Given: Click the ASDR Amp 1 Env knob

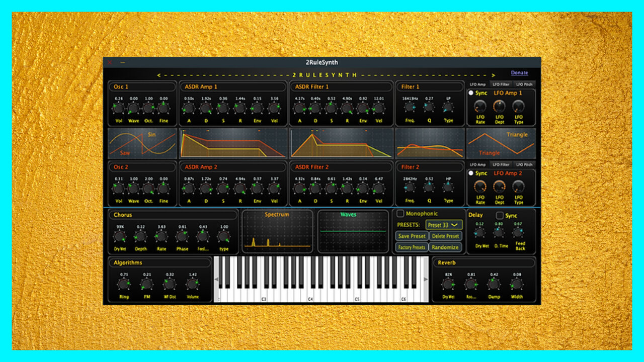Looking at the screenshot, I should pyautogui.click(x=257, y=108).
